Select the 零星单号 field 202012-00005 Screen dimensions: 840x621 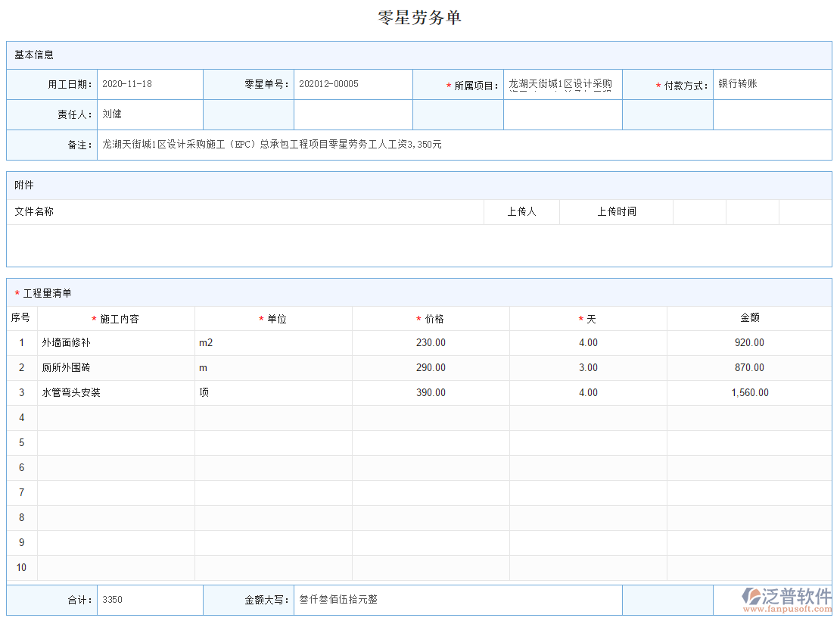(353, 84)
